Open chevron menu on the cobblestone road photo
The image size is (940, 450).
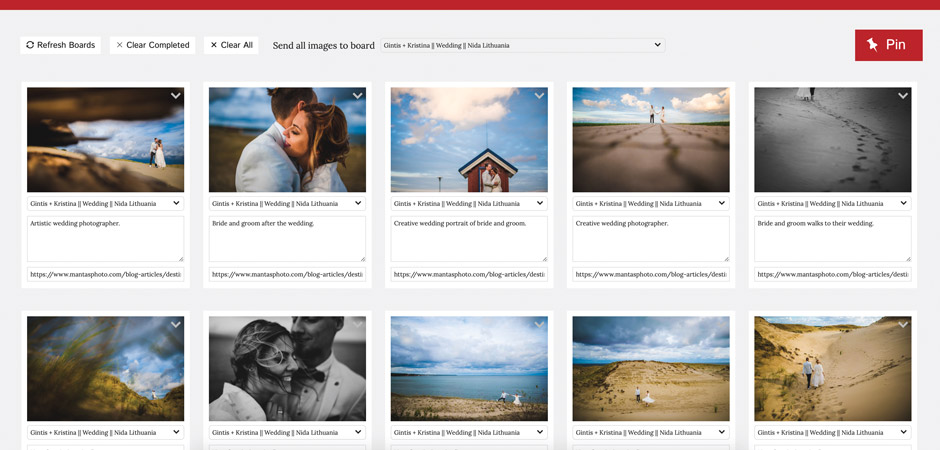pos(721,96)
